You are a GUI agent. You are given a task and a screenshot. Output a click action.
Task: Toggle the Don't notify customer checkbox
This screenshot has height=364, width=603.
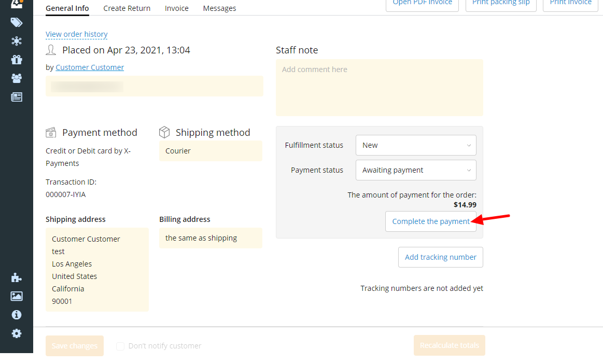(120, 346)
